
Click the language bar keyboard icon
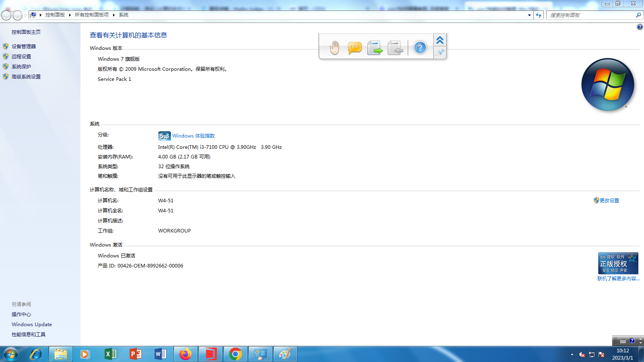pos(623,341)
